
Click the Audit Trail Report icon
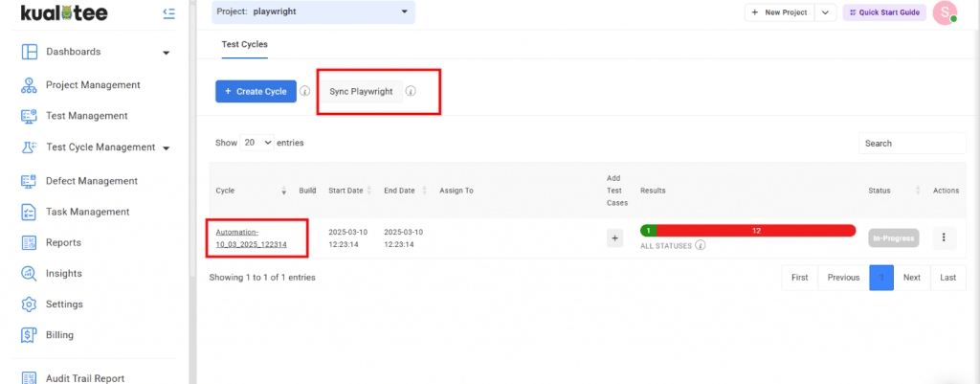coord(30,377)
